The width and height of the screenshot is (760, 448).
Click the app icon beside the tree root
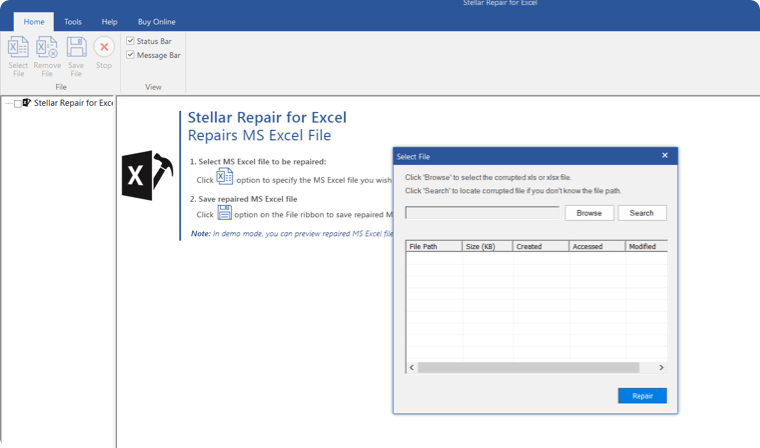pos(27,103)
